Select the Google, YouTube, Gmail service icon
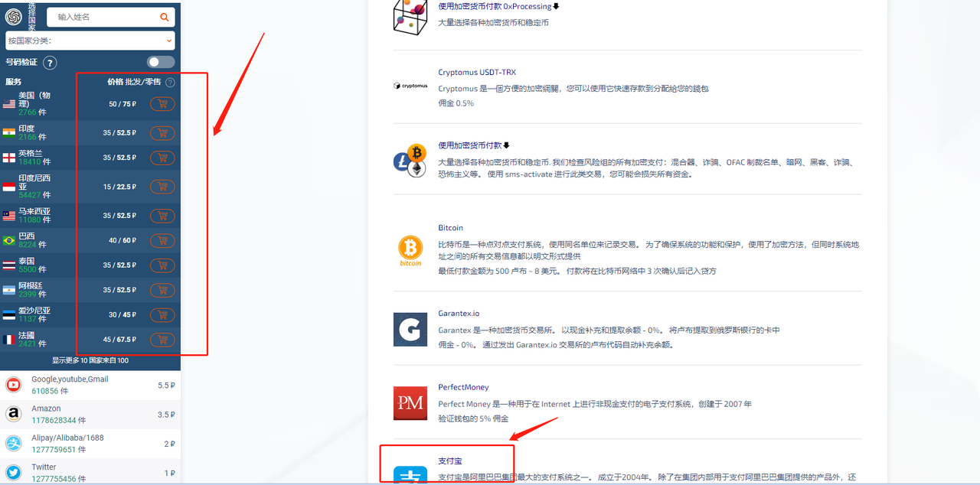The image size is (980, 485). tap(14, 385)
